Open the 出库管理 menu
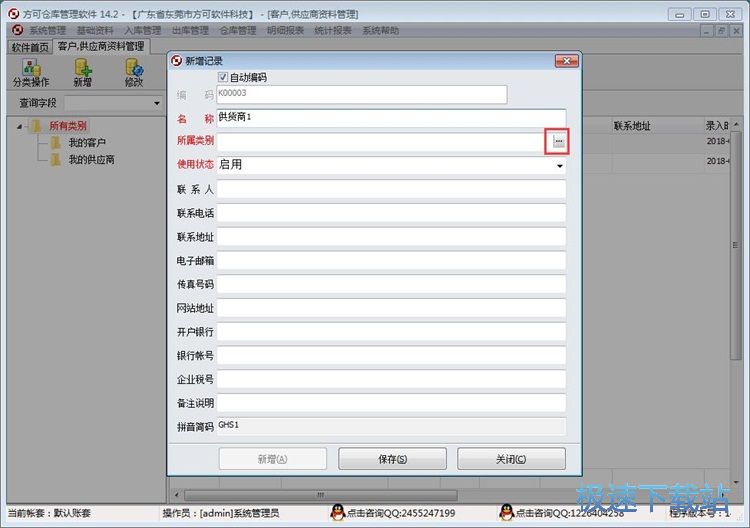Screen dimensions: 750x528 190,31
